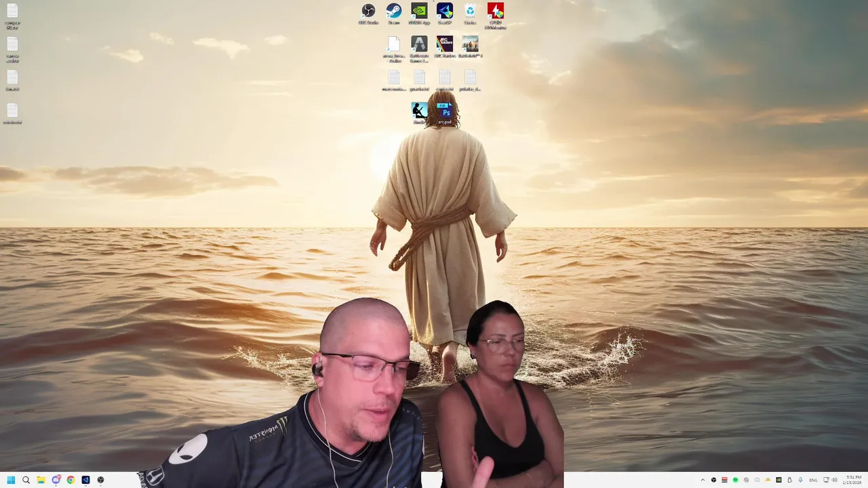
Task: Click the Discord icon in system tray
Action: tap(757, 480)
